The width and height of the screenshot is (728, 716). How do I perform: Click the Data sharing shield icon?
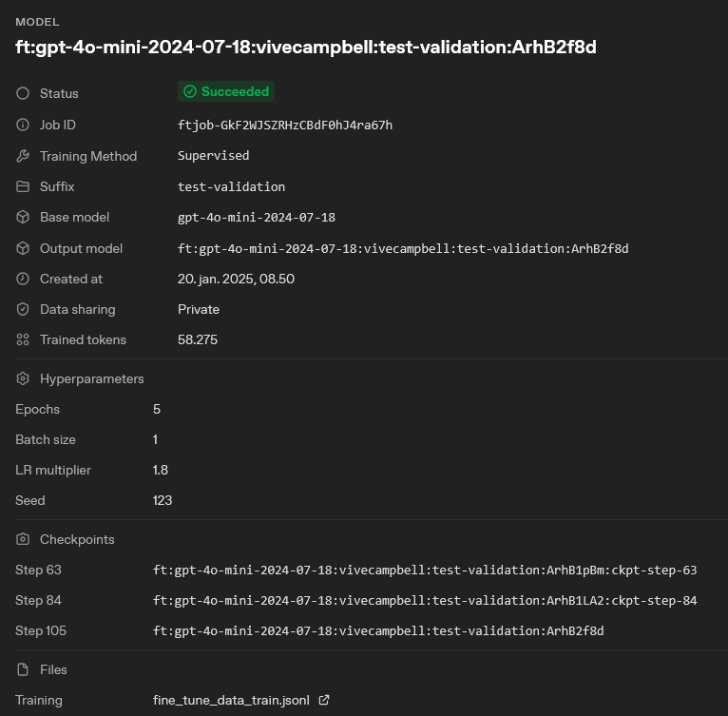coord(23,309)
